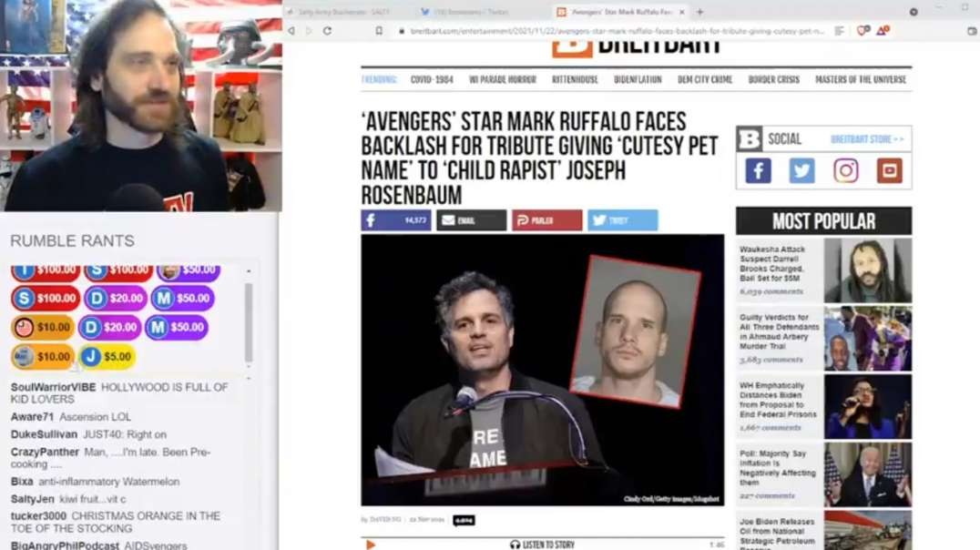This screenshot has height=550, width=980.
Task: Click the article headline about Mark Ruffalo
Action: [539, 158]
